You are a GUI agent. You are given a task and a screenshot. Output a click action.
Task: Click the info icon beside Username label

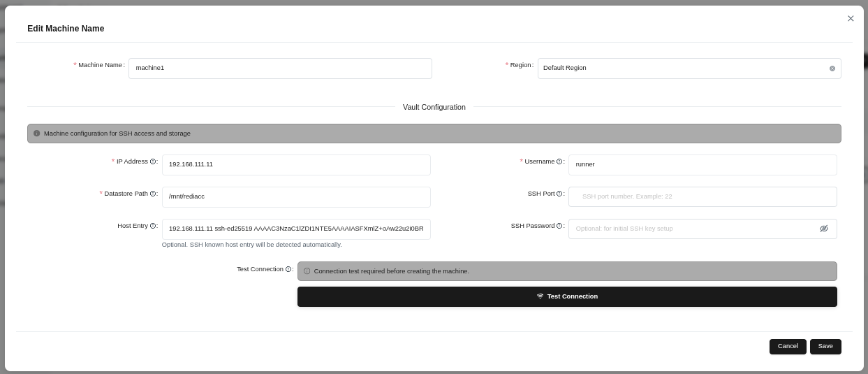[x=559, y=161]
